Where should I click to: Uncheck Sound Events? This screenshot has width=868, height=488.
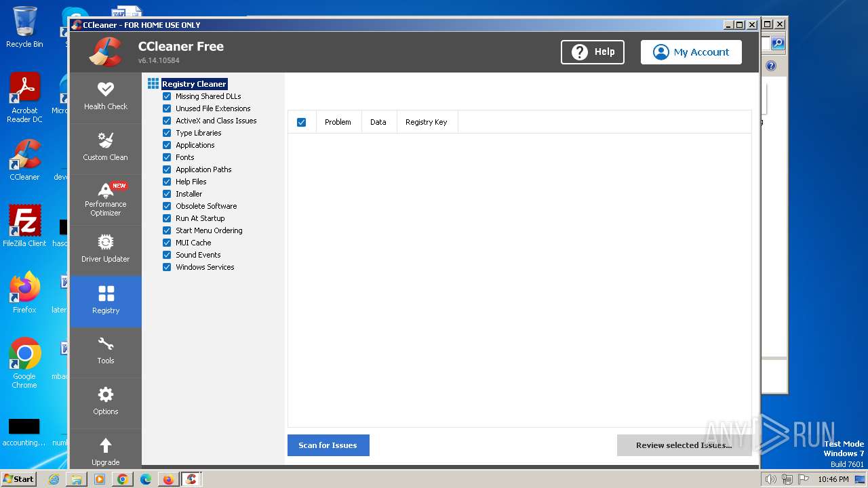coord(167,255)
